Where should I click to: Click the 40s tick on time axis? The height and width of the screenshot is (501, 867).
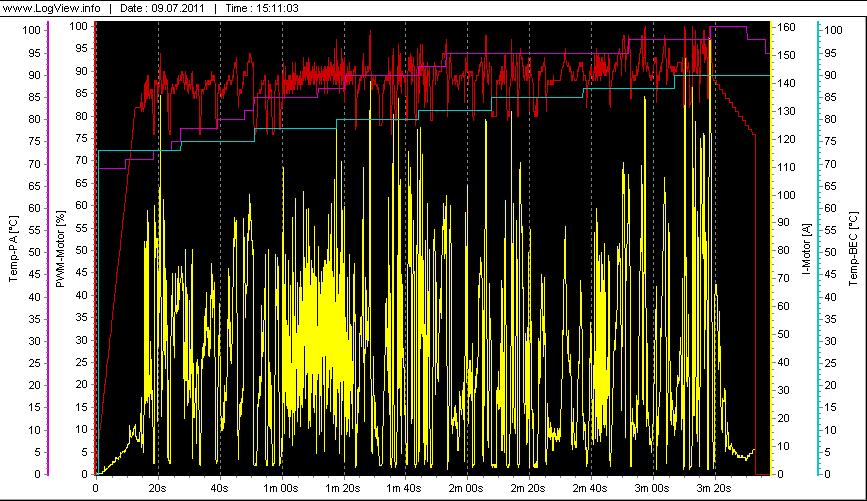click(x=219, y=488)
